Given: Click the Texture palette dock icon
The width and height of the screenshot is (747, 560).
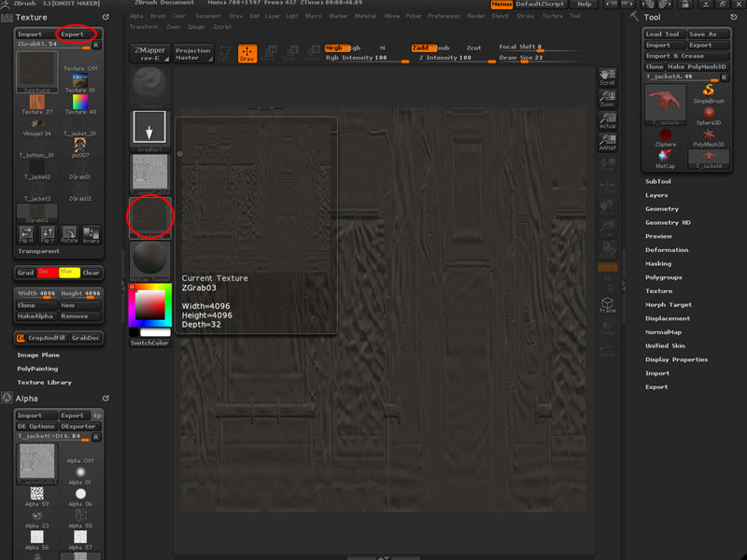Looking at the screenshot, I should pos(7,18).
